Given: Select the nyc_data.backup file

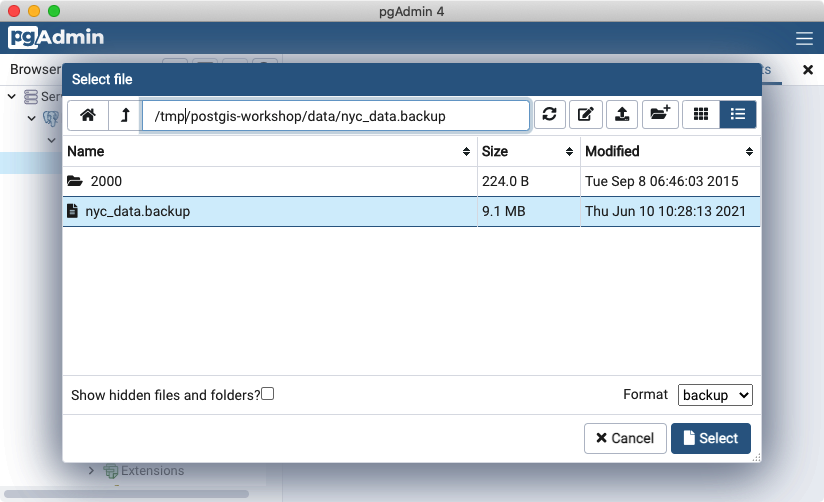Looking at the screenshot, I should coord(137,211).
